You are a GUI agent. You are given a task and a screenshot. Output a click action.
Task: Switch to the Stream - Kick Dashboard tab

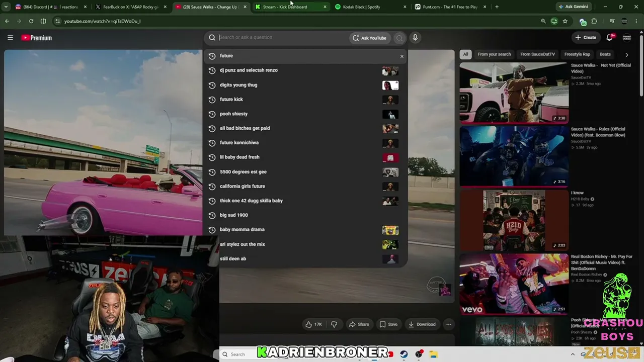tap(291, 7)
